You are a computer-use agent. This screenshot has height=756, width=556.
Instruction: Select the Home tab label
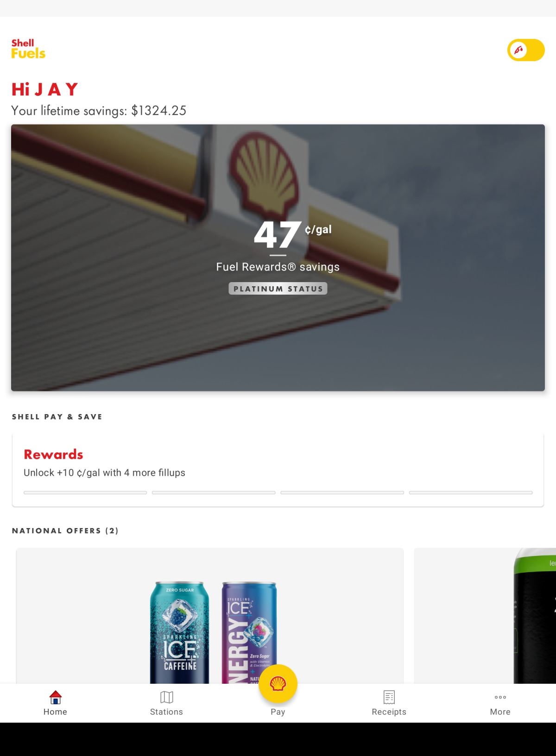coord(56,712)
